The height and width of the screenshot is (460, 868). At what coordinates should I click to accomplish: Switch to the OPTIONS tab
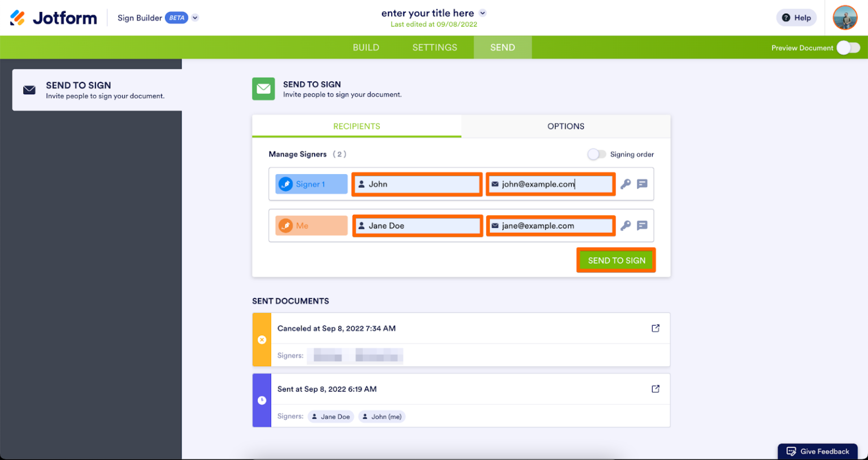[565, 126]
